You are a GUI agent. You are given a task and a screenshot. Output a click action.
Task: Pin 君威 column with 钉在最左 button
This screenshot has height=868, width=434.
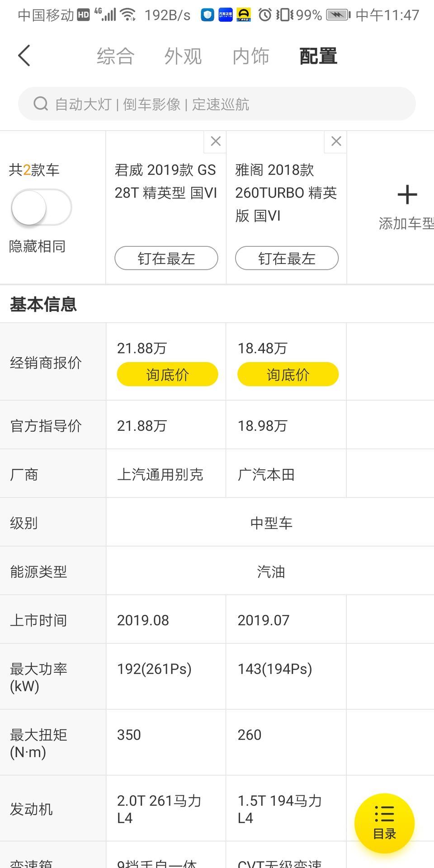coord(166,258)
